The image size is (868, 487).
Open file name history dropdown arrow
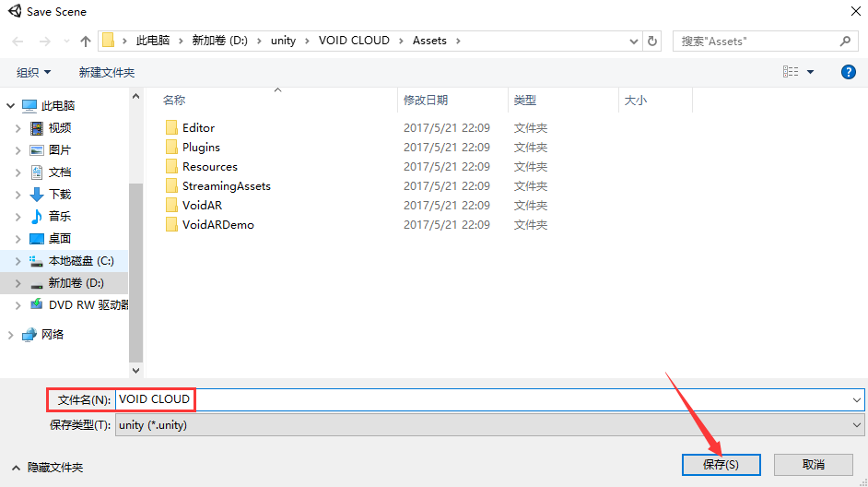(856, 400)
